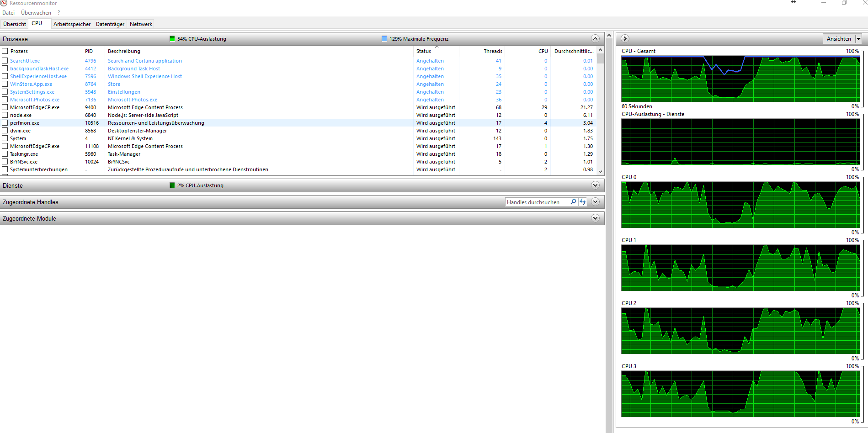Check the Systemunterbrechungen checkbox
The image size is (868, 433).
[5, 169]
